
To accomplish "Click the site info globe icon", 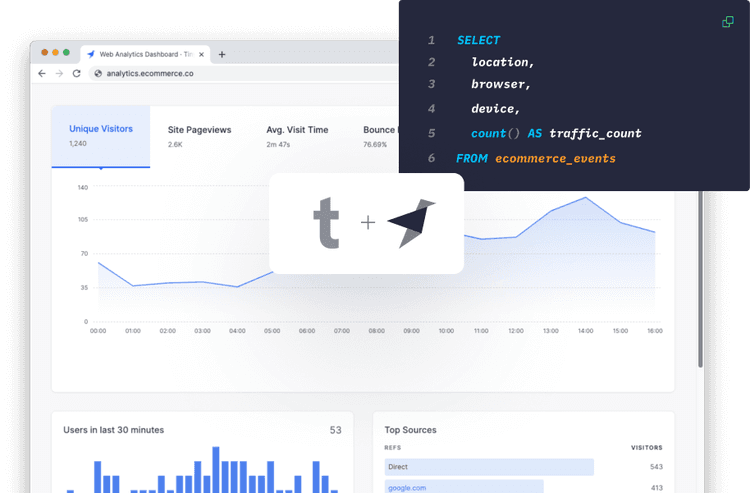I will (x=98, y=73).
